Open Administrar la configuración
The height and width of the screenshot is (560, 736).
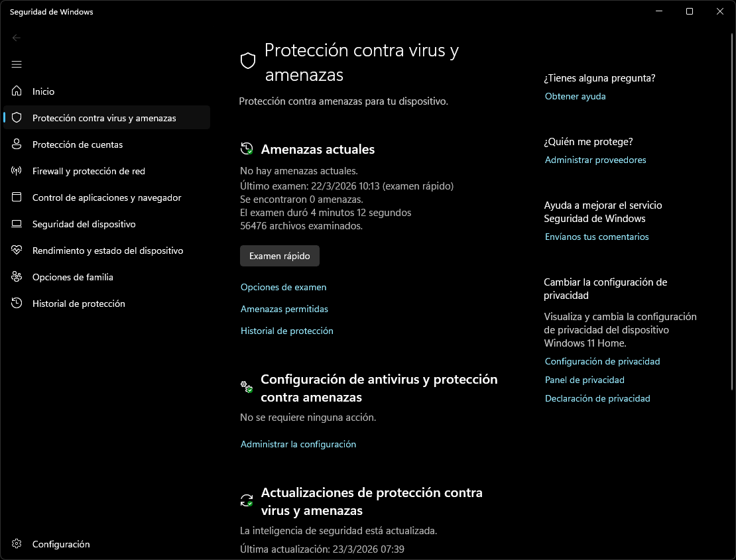point(298,444)
